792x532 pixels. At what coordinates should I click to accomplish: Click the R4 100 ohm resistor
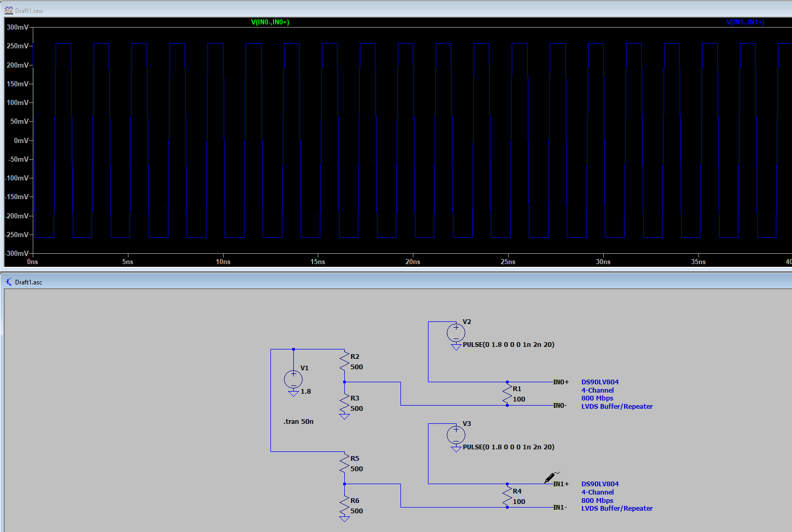[x=507, y=496]
